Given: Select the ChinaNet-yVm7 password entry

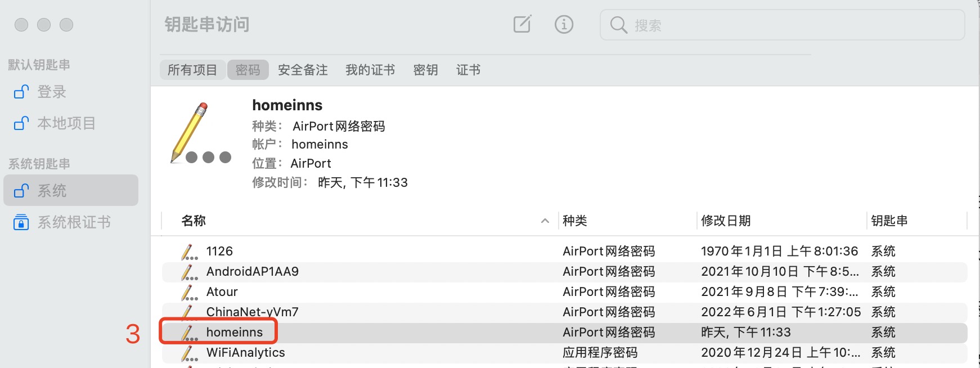Looking at the screenshot, I should point(565,312).
